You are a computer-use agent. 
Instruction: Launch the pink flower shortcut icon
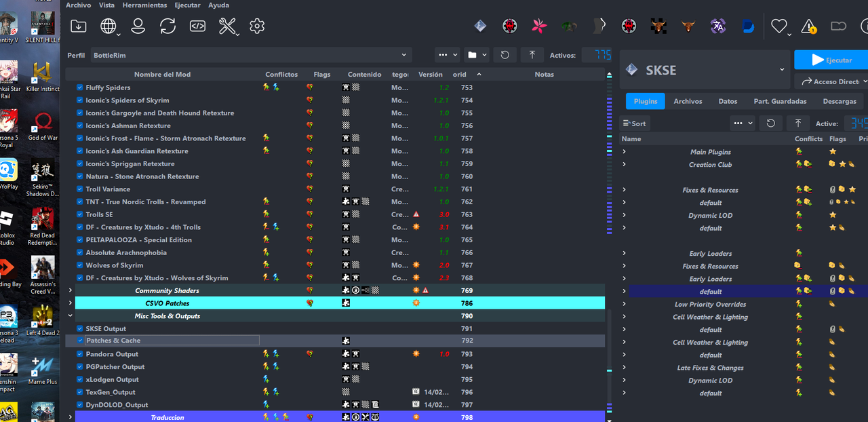tap(539, 26)
